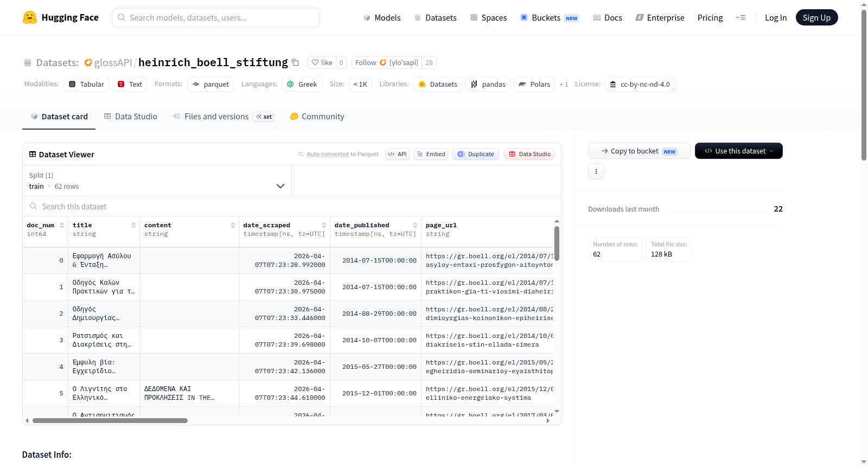Click the Hugging Face emoji logo
This screenshot has height=467, width=868.
click(30, 17)
